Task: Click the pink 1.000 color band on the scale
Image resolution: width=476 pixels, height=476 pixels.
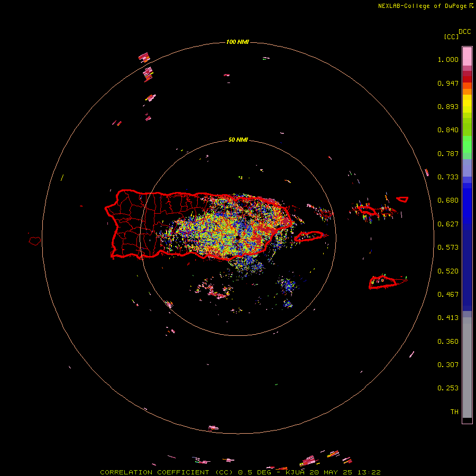Action: click(467, 57)
